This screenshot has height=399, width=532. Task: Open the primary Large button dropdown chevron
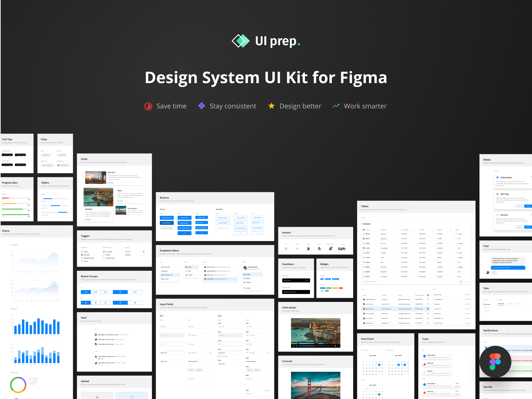[190, 223]
